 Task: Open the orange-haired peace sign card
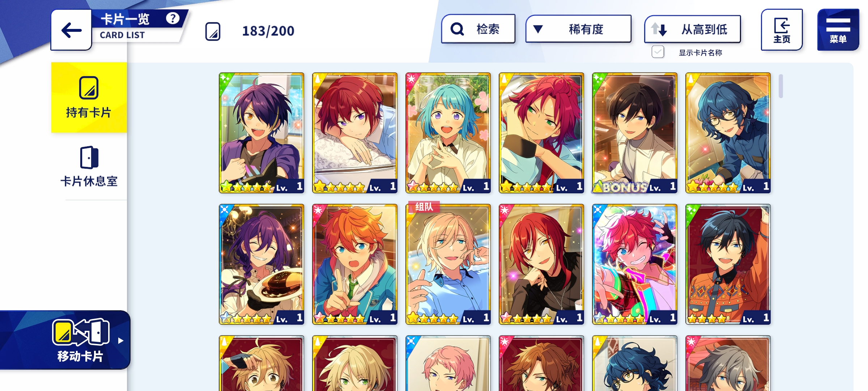coord(354,264)
